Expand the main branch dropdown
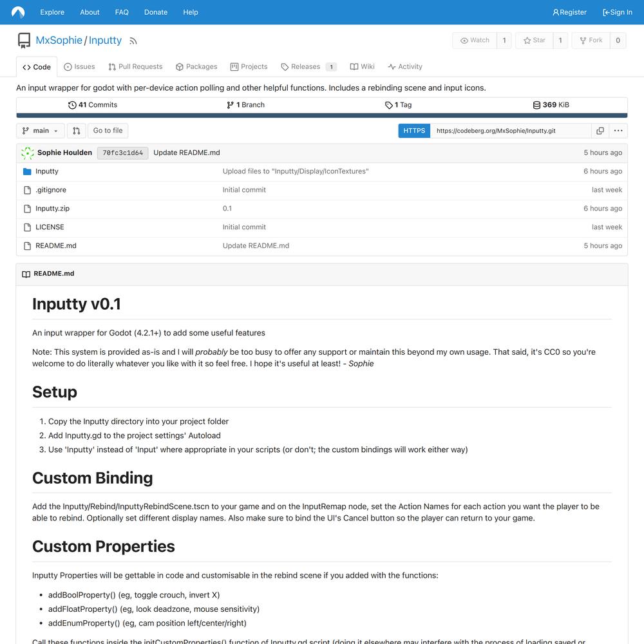 pos(40,131)
